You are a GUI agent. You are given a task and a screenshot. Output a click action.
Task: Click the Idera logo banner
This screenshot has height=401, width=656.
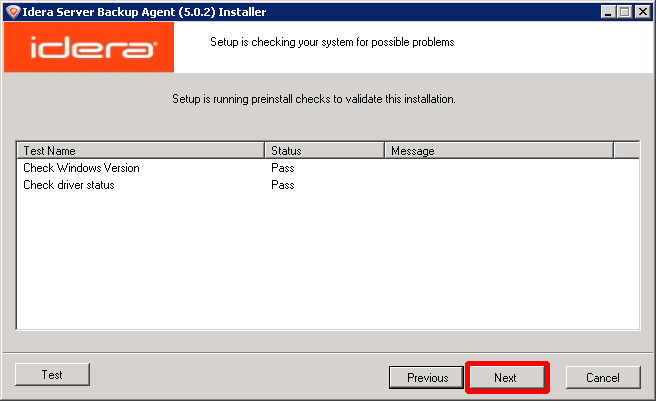(x=89, y=47)
